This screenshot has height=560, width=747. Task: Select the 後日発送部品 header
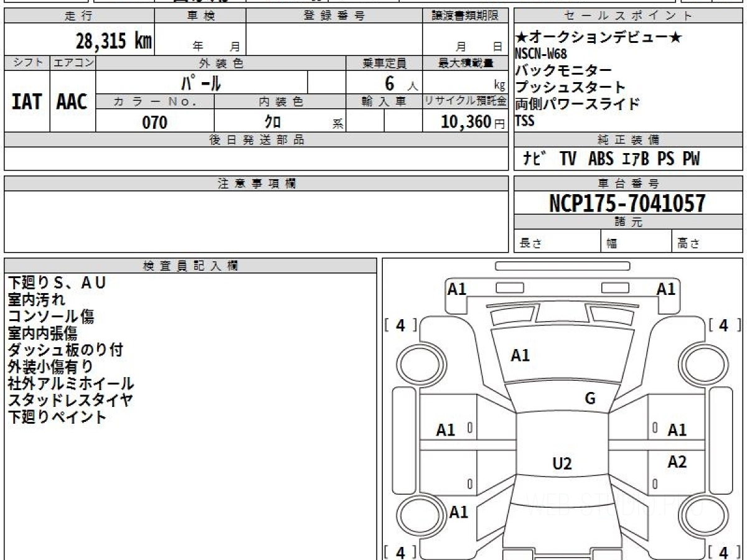pyautogui.click(x=256, y=140)
